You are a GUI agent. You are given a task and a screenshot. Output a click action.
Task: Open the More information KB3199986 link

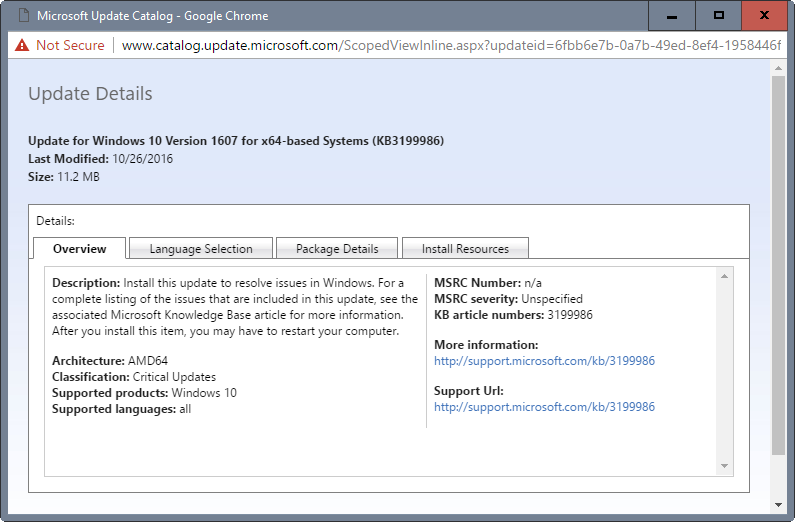545,361
